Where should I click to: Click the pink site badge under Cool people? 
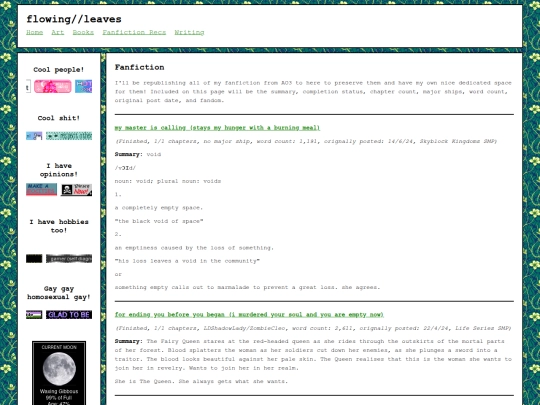pyautogui.click(x=53, y=86)
